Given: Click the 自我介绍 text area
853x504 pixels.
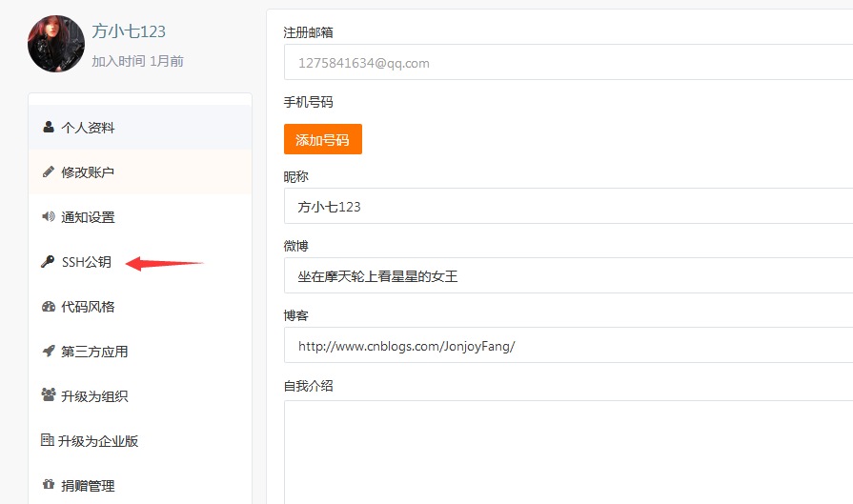Looking at the screenshot, I should (568, 453).
